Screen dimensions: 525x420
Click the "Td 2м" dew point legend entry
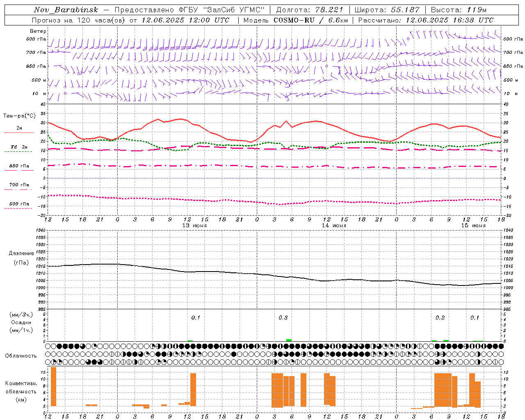pos(19,147)
